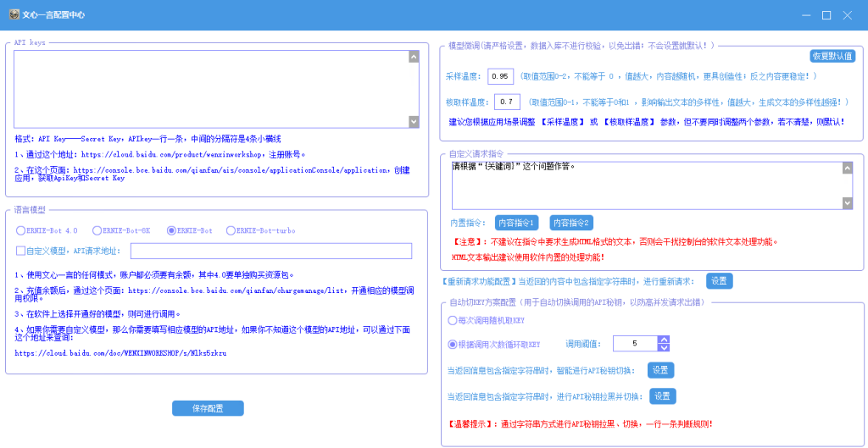Click the 恢复默认值 button

[x=832, y=56]
